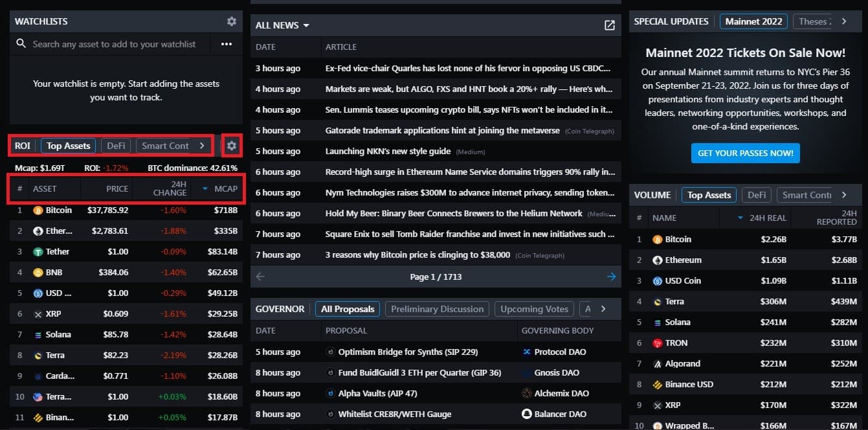Click GET YOUR PASSES NOW button
Viewport: 868px width, 430px height.
tap(746, 153)
